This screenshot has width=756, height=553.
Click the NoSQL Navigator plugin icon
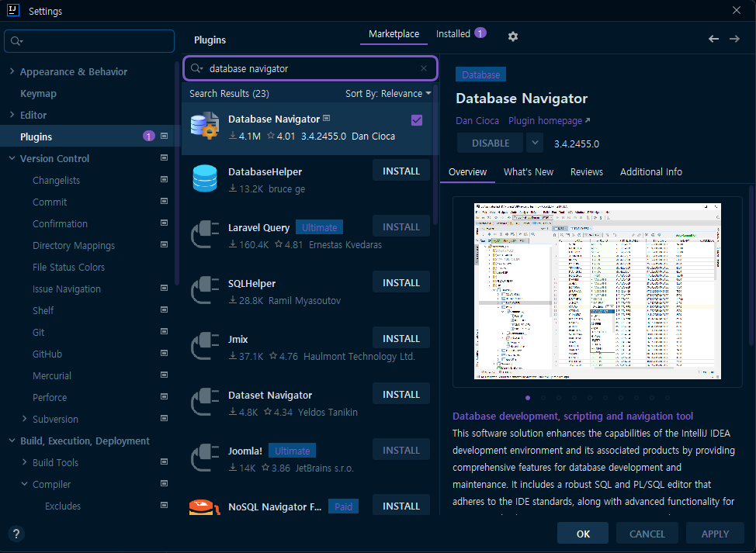tap(205, 507)
